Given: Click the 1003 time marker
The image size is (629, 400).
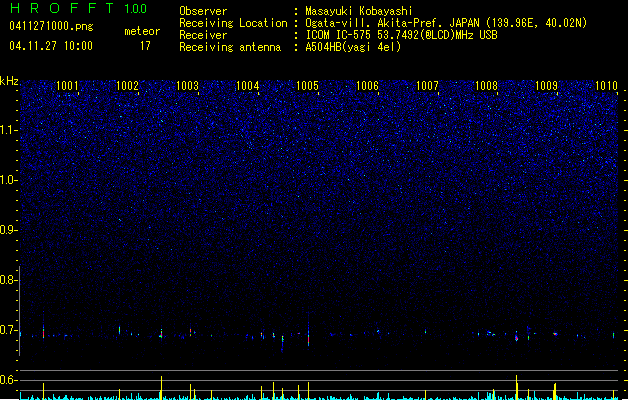Looking at the screenshot, I should click(187, 86).
